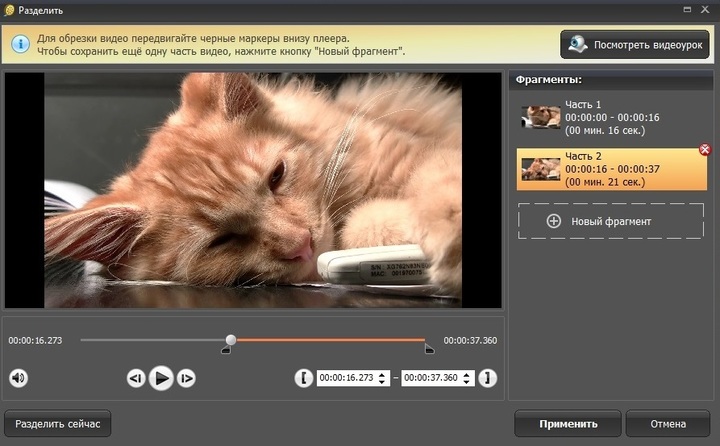Set start marker with left bracket button
The height and width of the screenshot is (446, 720).
pyautogui.click(x=304, y=378)
